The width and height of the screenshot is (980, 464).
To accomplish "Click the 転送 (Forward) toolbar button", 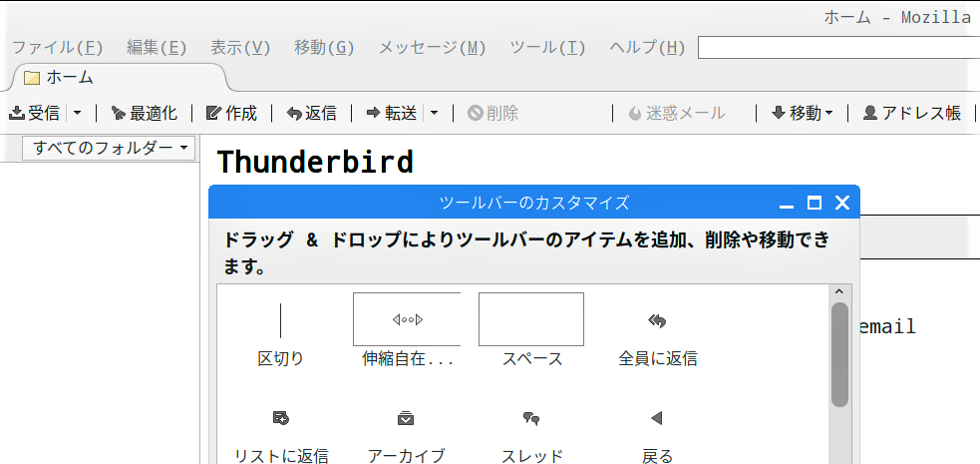I will 391,113.
